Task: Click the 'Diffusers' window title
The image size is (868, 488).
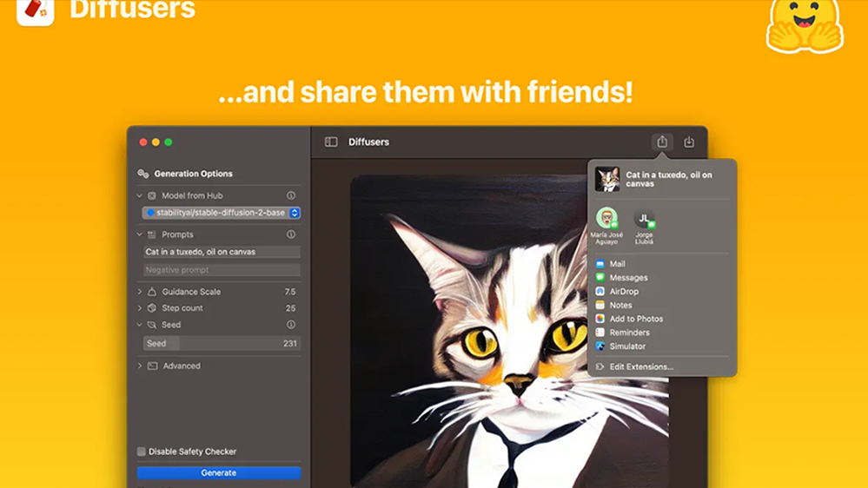Action: [x=368, y=142]
